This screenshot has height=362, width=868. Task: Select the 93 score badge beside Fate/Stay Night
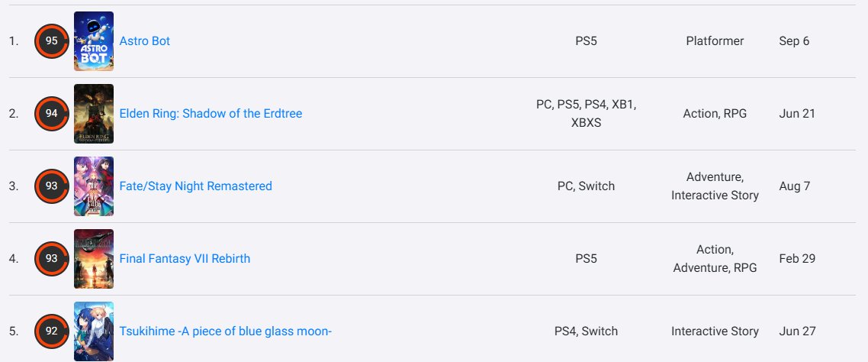(x=52, y=186)
